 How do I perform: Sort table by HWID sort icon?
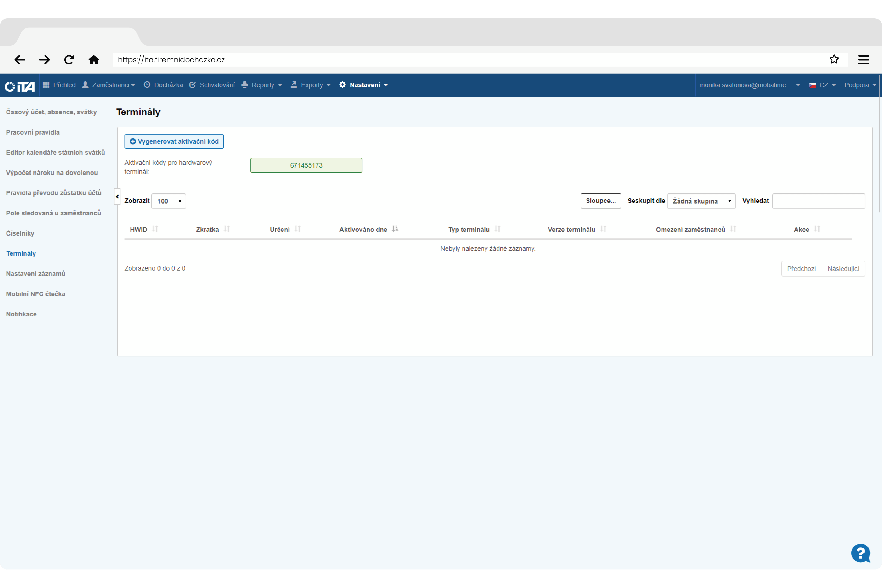click(155, 229)
